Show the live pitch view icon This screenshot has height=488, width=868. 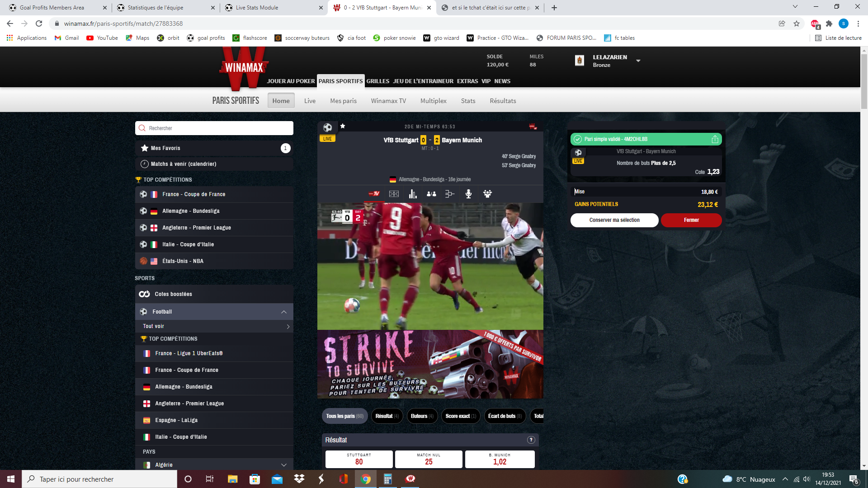394,194
